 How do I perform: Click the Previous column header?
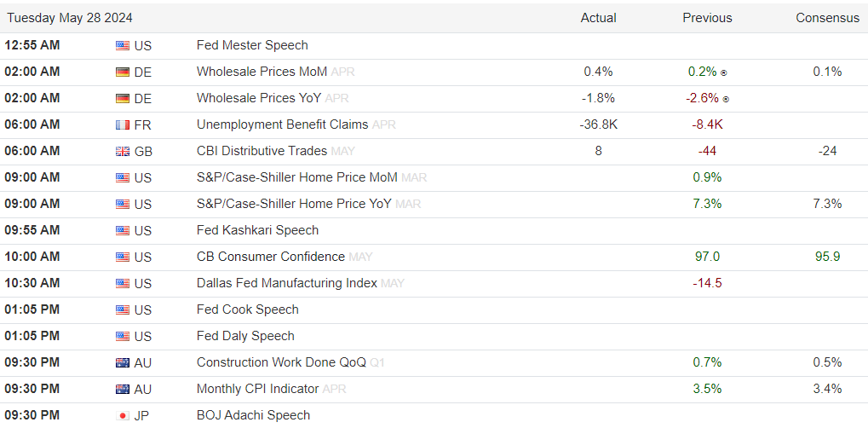[707, 18]
